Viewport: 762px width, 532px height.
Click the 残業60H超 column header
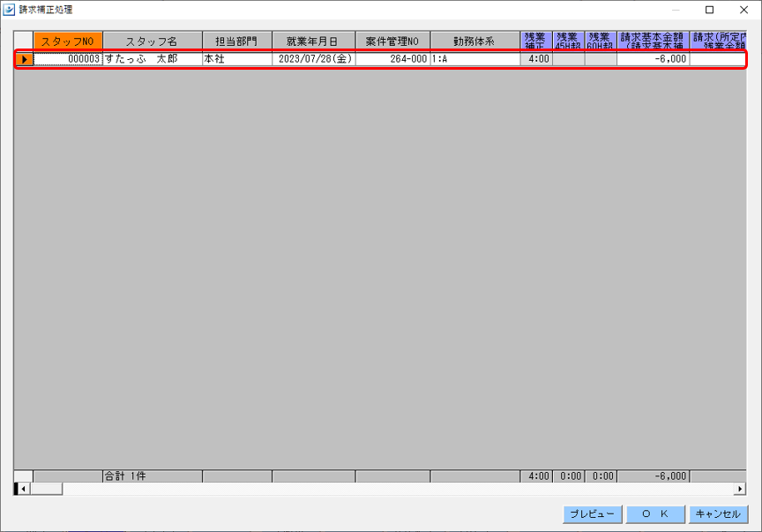pyautogui.click(x=601, y=41)
